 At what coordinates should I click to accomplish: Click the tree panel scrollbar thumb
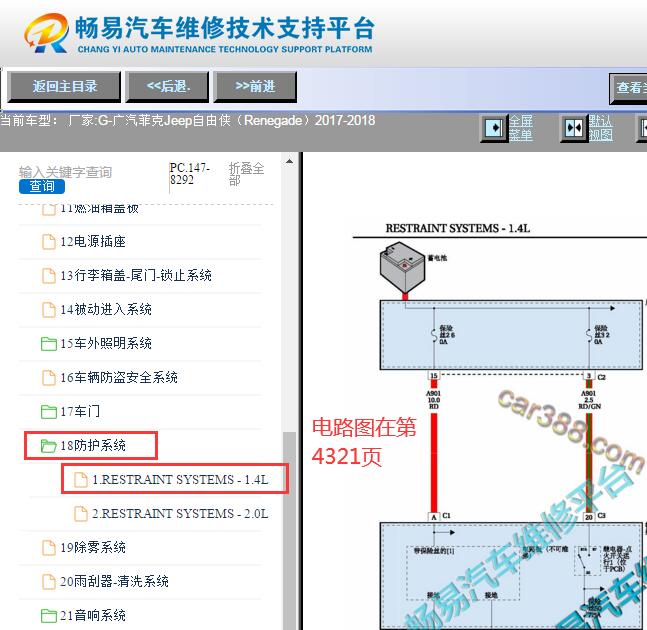point(290,530)
